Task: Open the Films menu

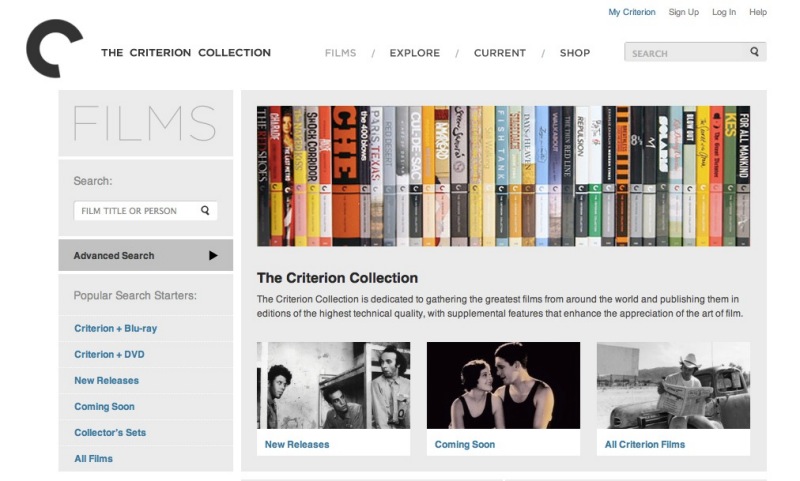Action: [340, 53]
